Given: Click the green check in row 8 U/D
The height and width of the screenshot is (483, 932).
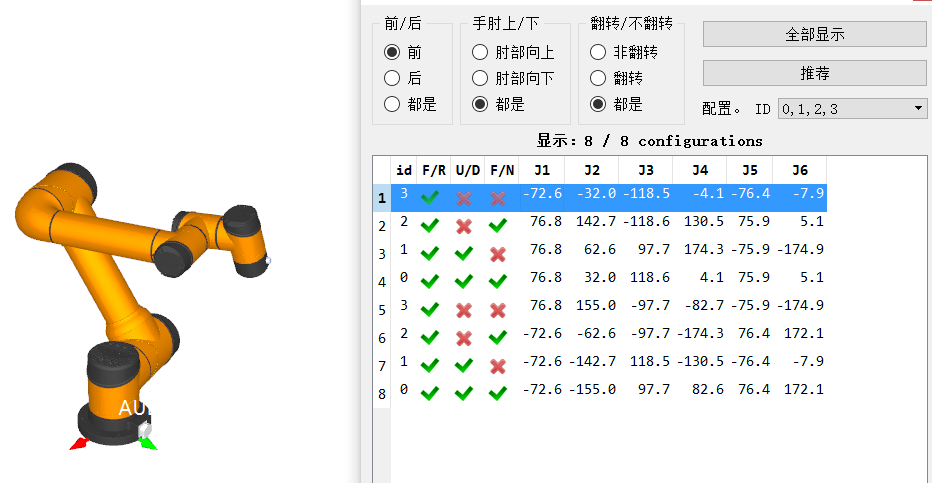Looking at the screenshot, I should pyautogui.click(x=464, y=393).
